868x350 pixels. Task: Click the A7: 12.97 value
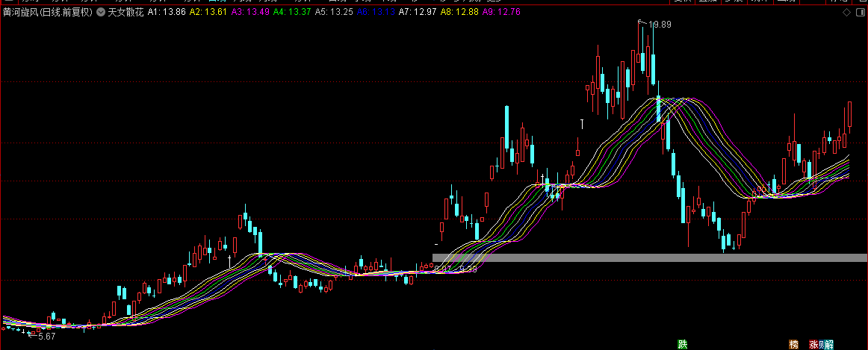coord(418,12)
